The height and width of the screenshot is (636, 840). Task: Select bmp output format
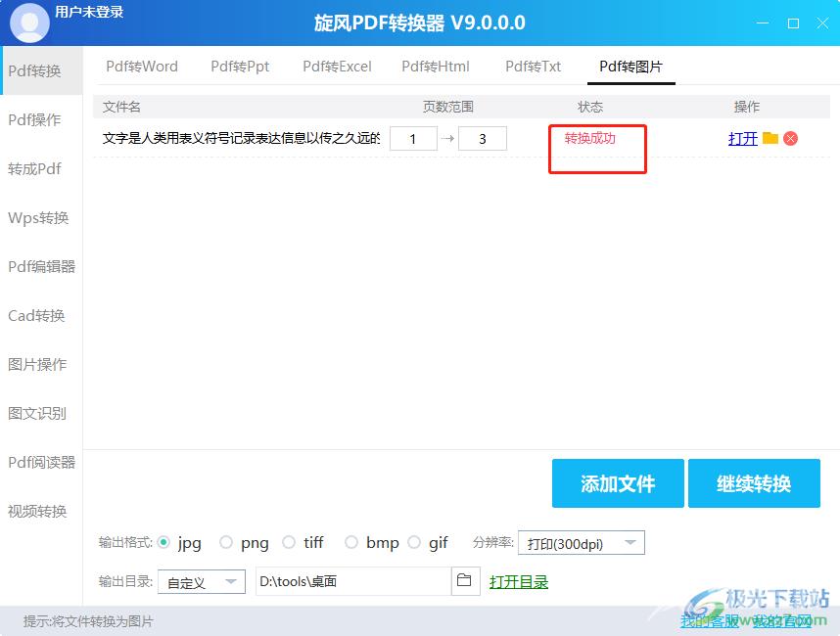[x=351, y=542]
